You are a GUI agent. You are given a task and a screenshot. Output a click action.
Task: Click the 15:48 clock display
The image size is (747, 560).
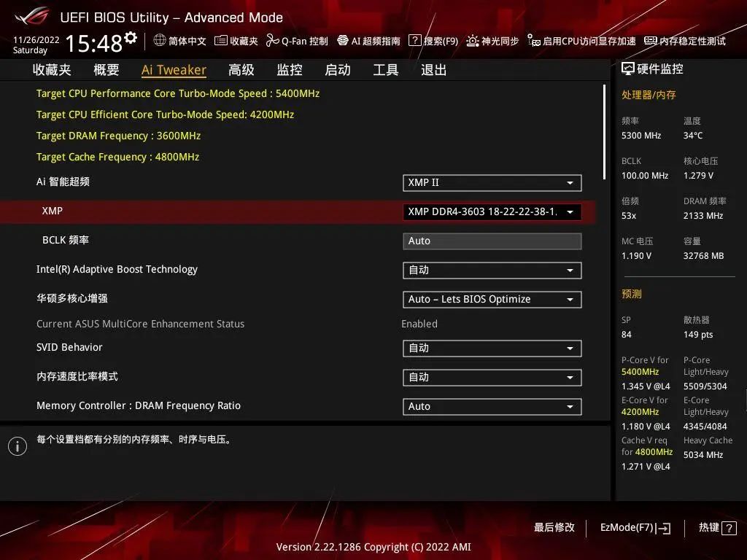94,43
